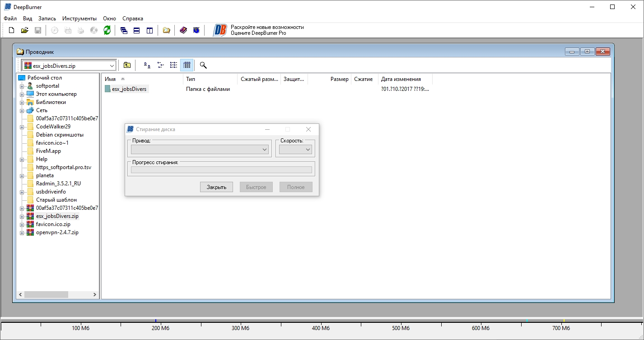Screen dimensions: 644x340
Task: Toggle the Explorer panel folder icon
Action: pyautogui.click(x=166, y=30)
